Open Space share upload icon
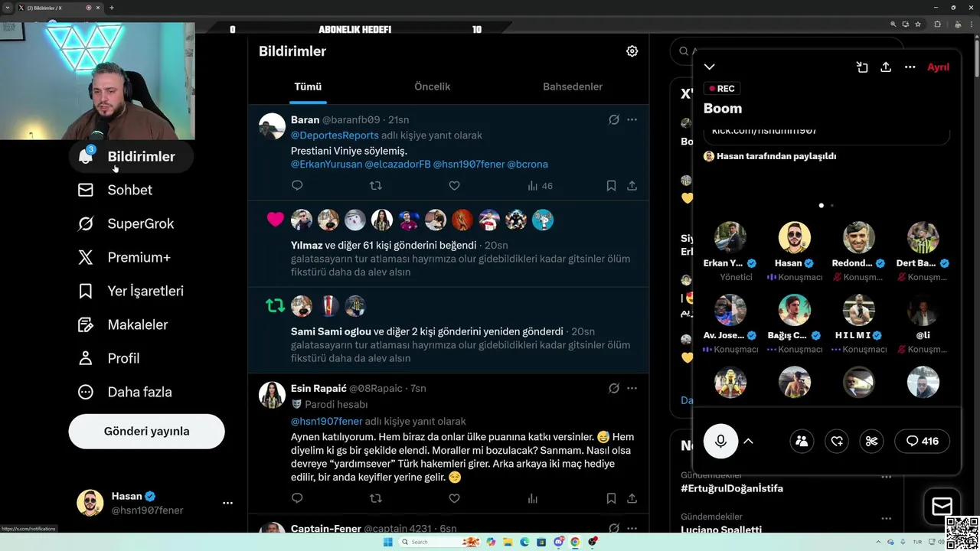This screenshot has width=980, height=551. pos(886,67)
